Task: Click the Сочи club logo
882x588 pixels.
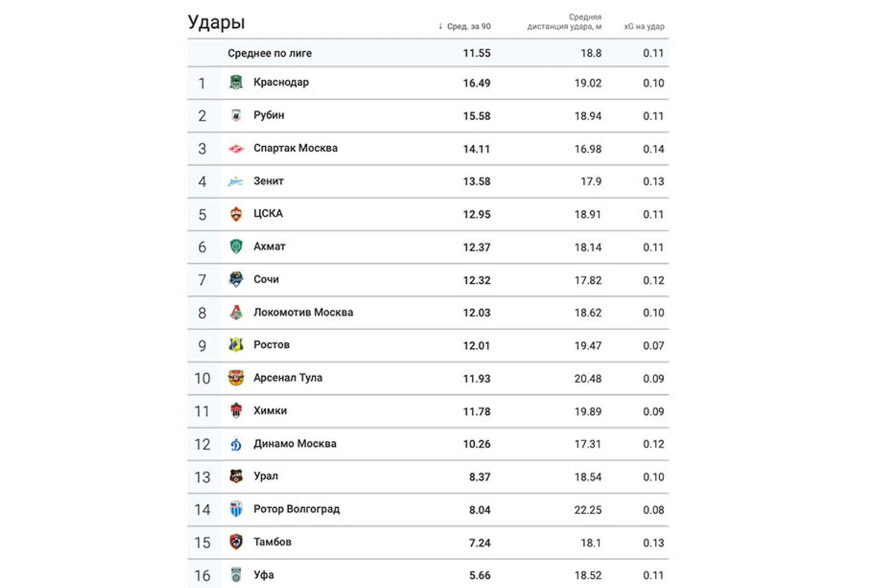Action: [x=236, y=280]
